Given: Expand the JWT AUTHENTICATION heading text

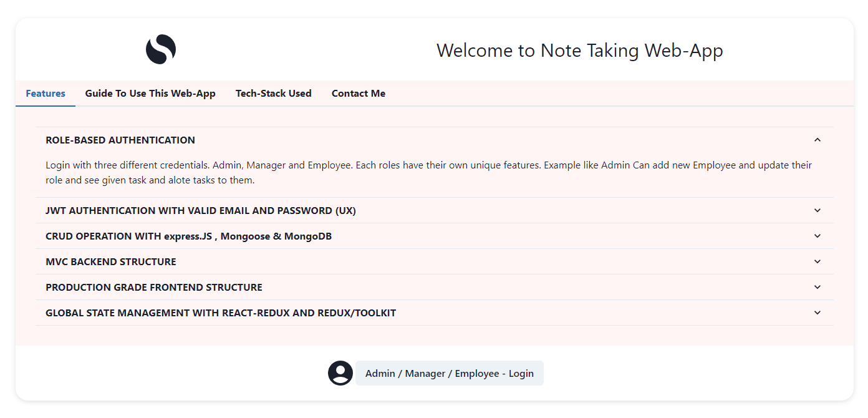Looking at the screenshot, I should tap(201, 211).
